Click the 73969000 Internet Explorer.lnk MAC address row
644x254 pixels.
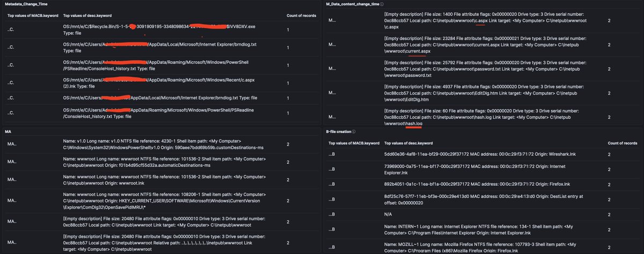[x=483, y=170]
